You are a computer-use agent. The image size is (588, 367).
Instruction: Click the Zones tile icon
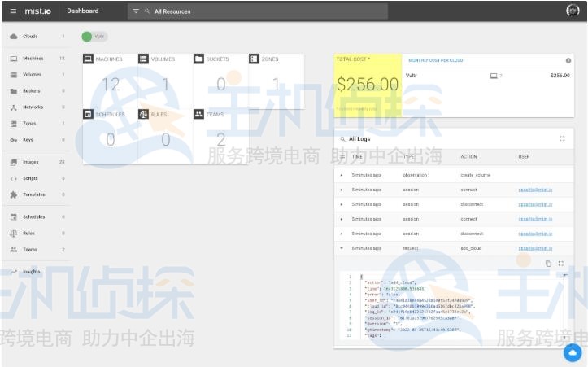[x=254, y=59]
